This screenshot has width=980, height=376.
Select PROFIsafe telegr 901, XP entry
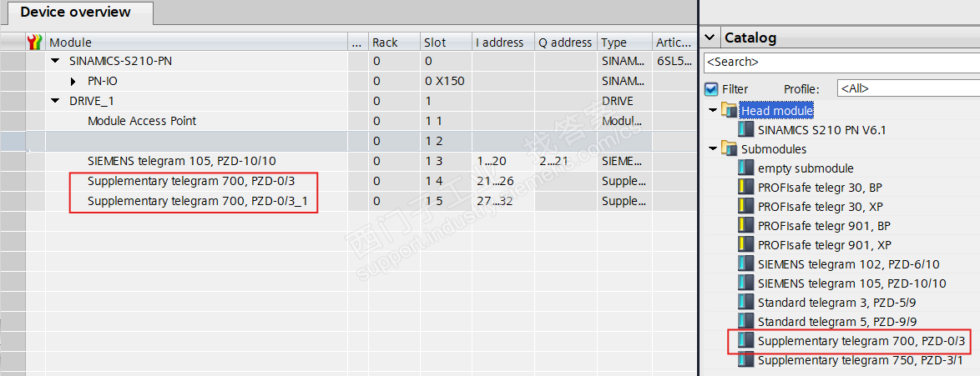point(825,245)
